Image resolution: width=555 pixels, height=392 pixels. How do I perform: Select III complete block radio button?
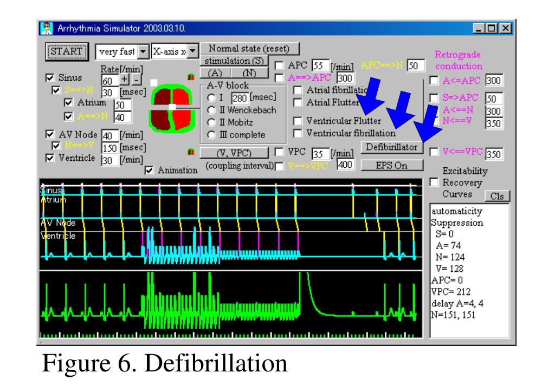[x=211, y=135]
